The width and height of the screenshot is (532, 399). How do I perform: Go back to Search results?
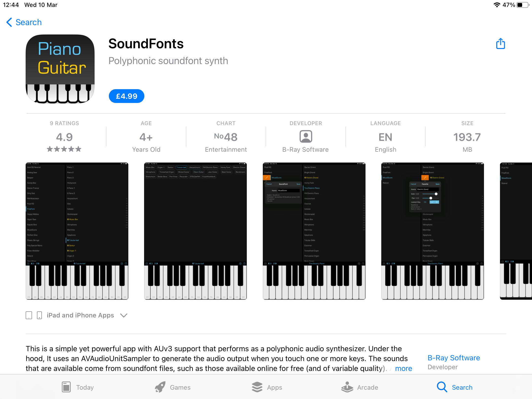(24, 22)
